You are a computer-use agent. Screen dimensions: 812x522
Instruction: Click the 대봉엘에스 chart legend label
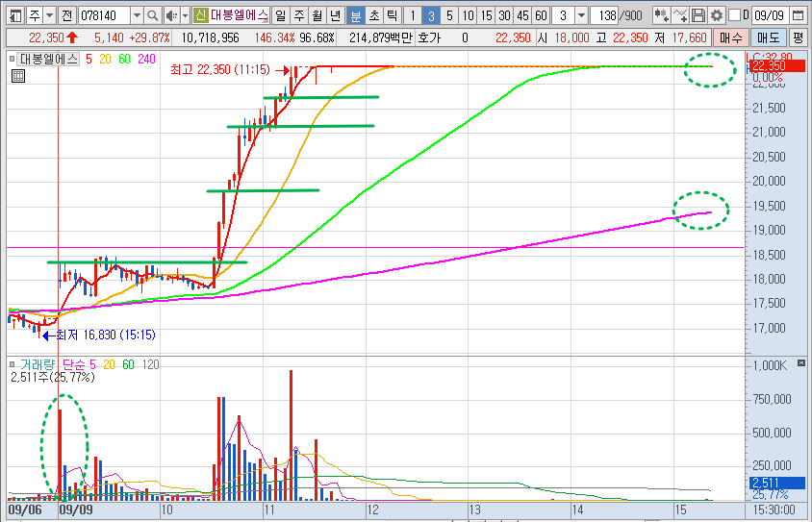coord(49,59)
